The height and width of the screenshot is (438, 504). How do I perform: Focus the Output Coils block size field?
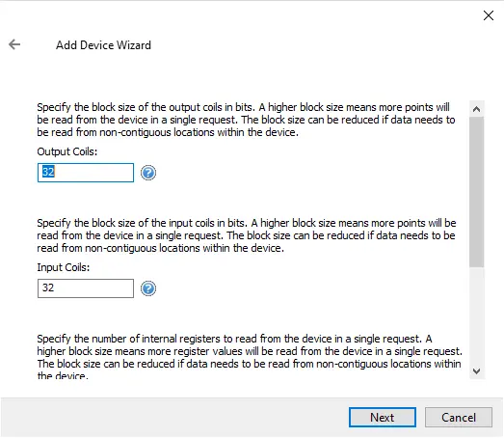coord(86,173)
